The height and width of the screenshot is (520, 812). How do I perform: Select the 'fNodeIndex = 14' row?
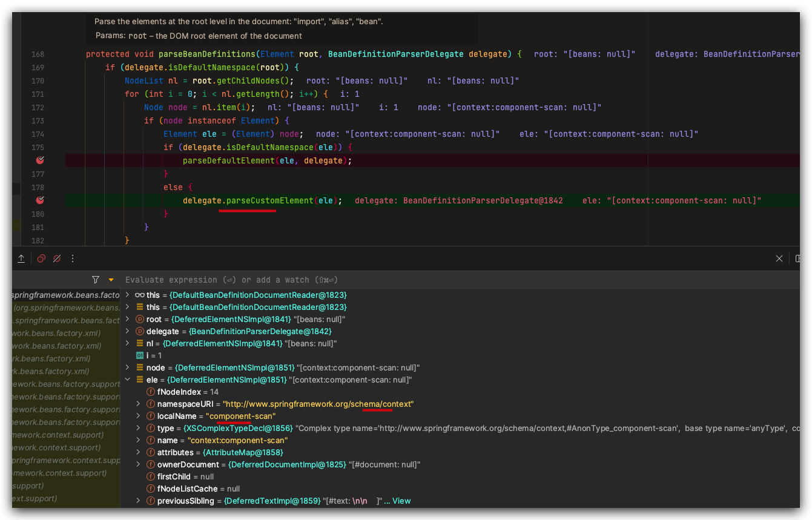click(460, 392)
